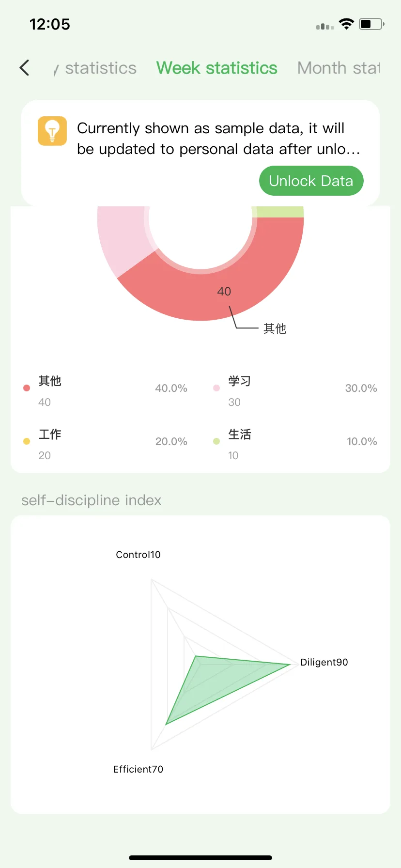
Task: Tap the Diligent90 radar axis label
Action: [324, 662]
